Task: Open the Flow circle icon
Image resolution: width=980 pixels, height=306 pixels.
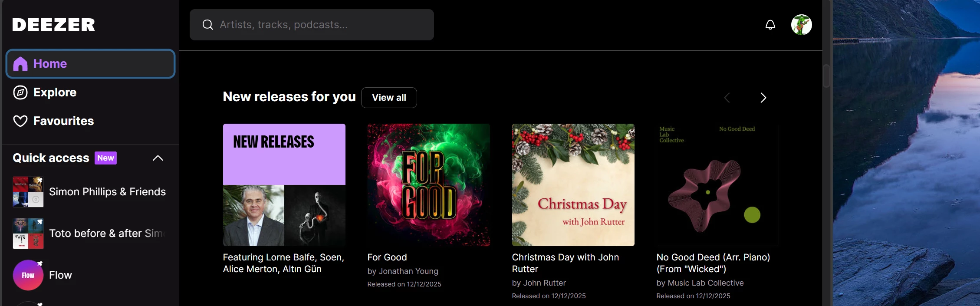Action: tap(28, 275)
